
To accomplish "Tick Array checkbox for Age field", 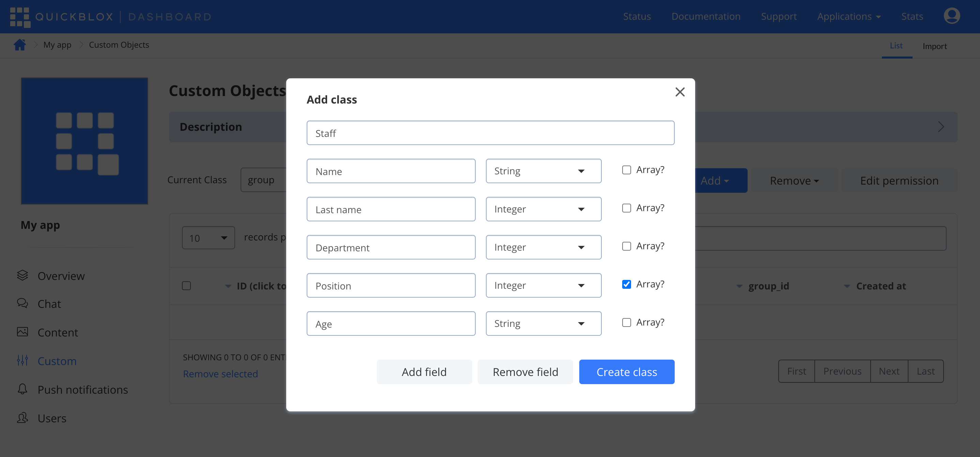I will click(626, 322).
